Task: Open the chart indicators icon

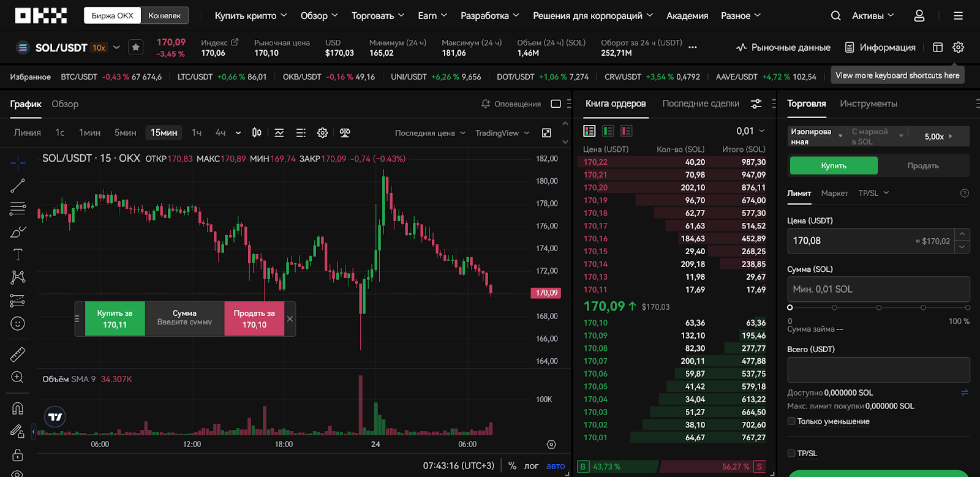Action: click(x=279, y=133)
